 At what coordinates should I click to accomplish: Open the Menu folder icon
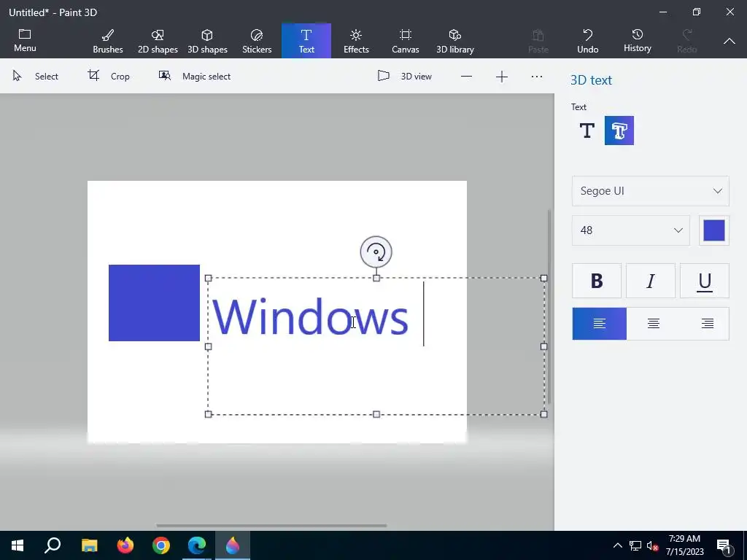pyautogui.click(x=25, y=40)
